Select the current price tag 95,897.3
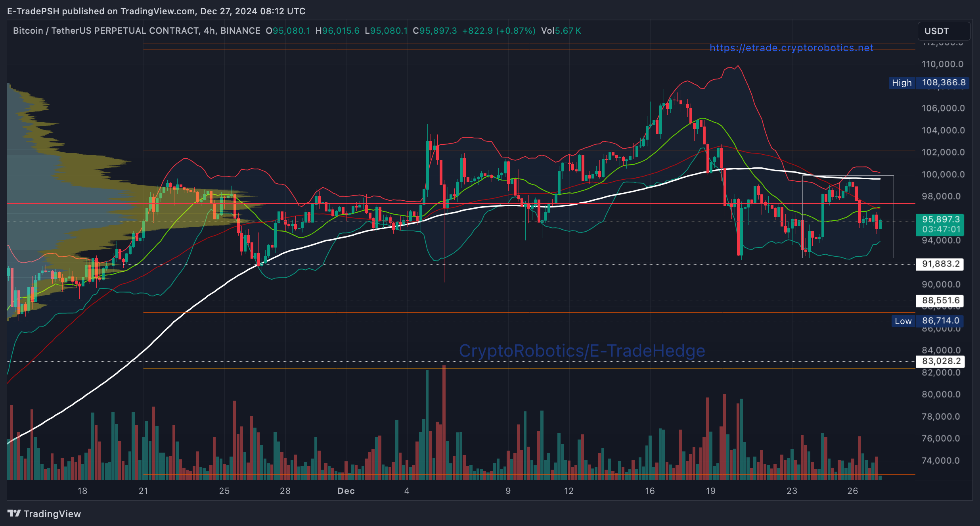Viewport: 980px width, 526px height. click(x=941, y=219)
